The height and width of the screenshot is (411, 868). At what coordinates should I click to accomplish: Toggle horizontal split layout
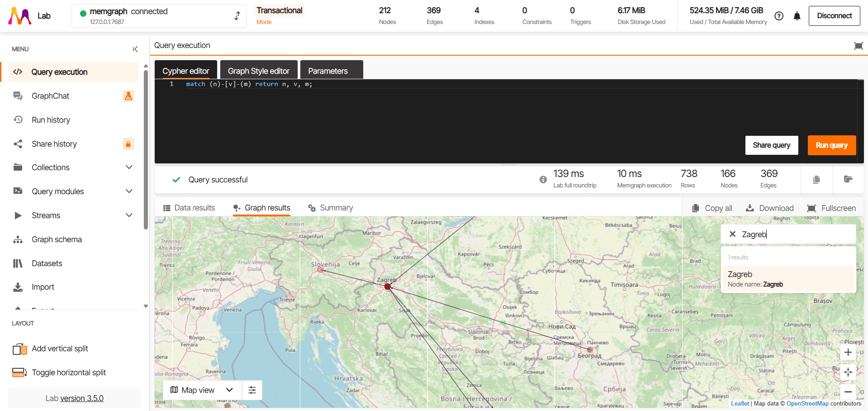[x=68, y=373]
